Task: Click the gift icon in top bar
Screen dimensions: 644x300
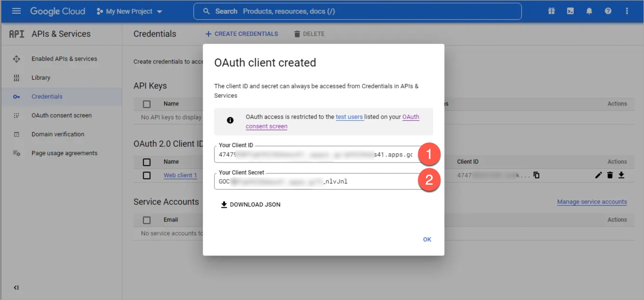Action: [551, 11]
